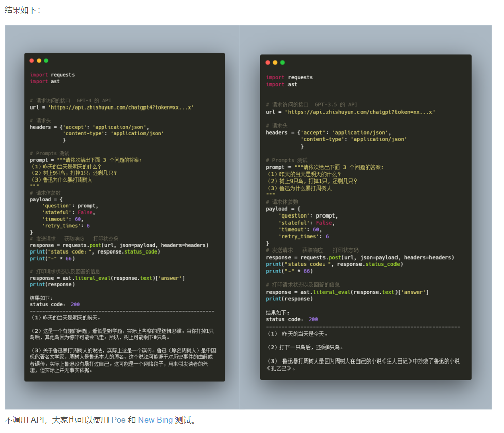Open the Poe link

click(118, 420)
